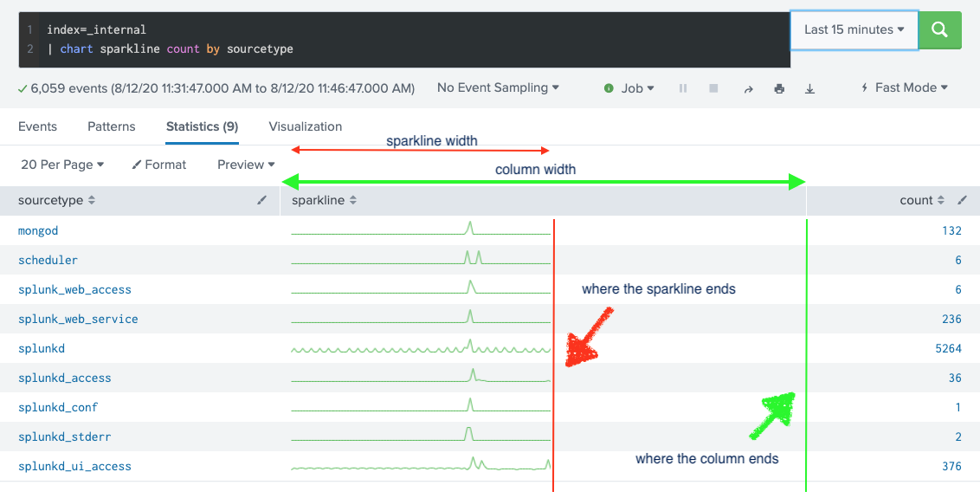980x498 pixels.
Task: Click the green search magnifier button
Action: [939, 29]
